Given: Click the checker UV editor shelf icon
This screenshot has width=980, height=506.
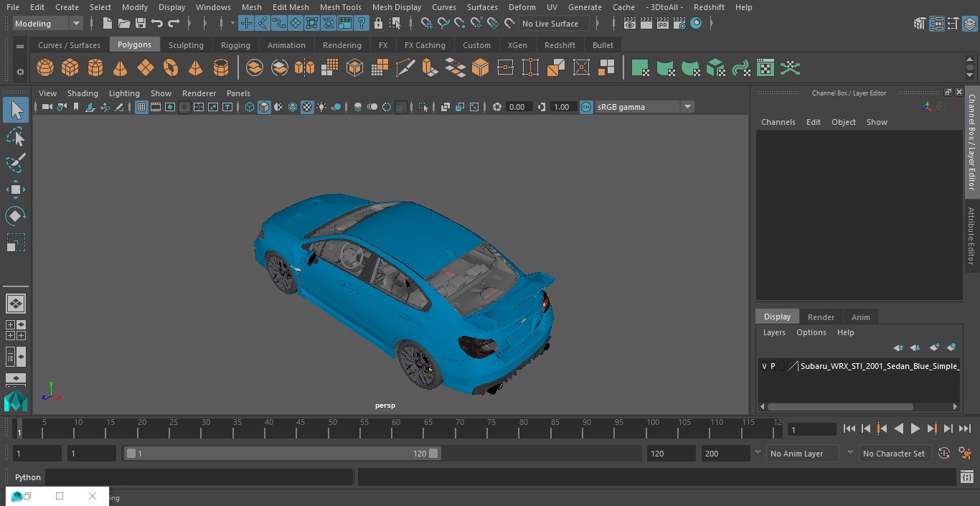Looking at the screenshot, I should [x=765, y=68].
